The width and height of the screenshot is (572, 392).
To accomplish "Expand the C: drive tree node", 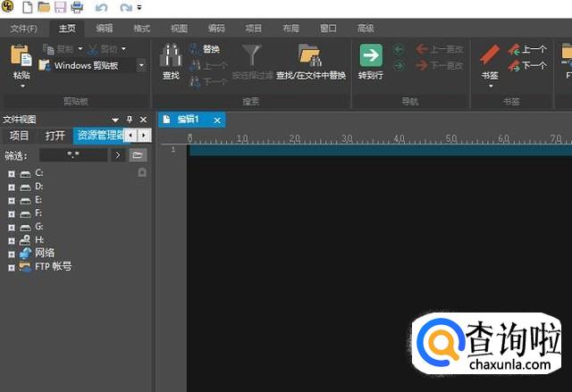I will click(12, 173).
